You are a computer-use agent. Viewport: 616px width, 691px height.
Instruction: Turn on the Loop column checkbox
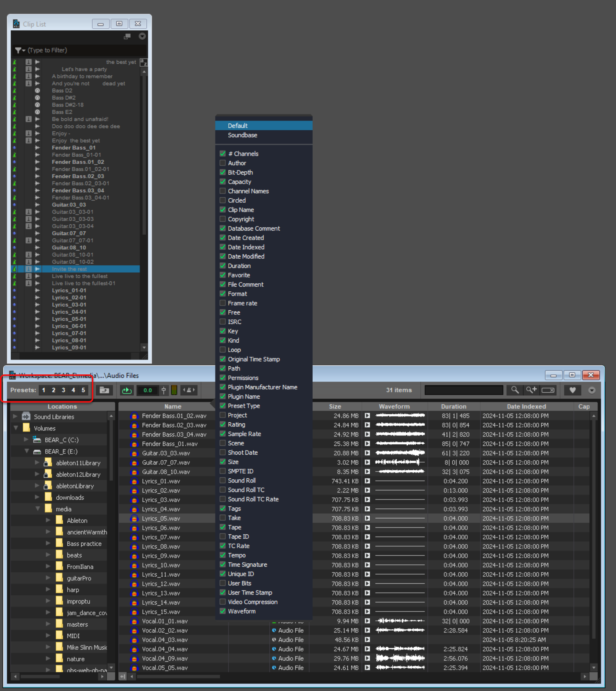click(223, 350)
